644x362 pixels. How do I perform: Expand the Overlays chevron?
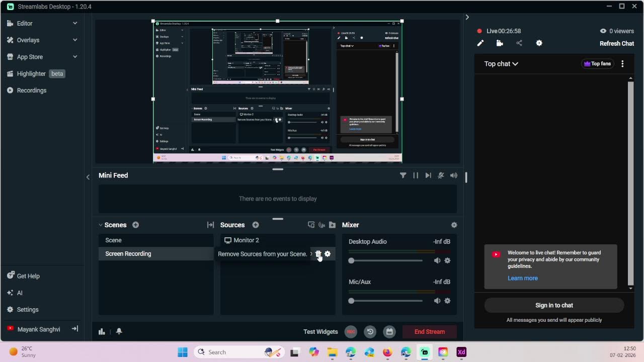tap(75, 40)
